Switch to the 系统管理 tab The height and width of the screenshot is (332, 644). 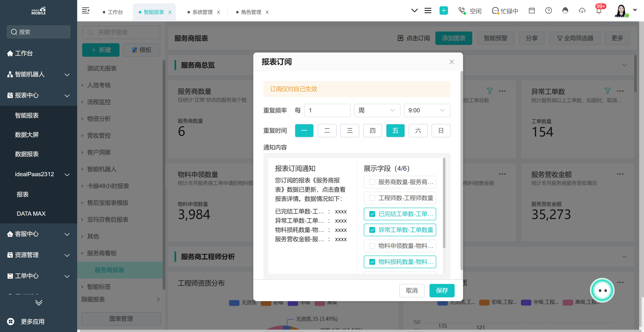[x=200, y=12]
